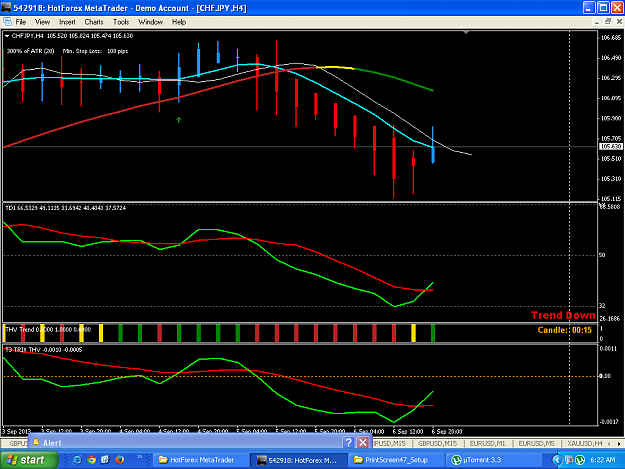Click the Alert bell icon
The width and height of the screenshot is (625, 469).
tap(36, 442)
